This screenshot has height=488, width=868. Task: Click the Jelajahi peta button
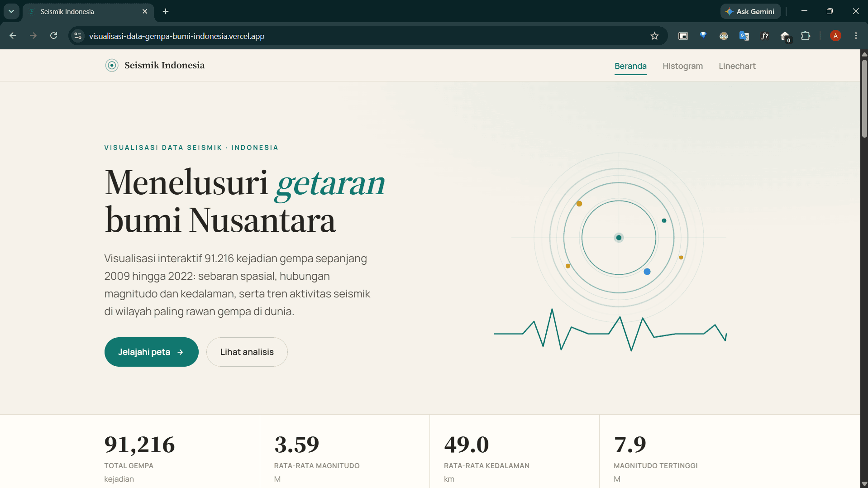click(x=151, y=352)
